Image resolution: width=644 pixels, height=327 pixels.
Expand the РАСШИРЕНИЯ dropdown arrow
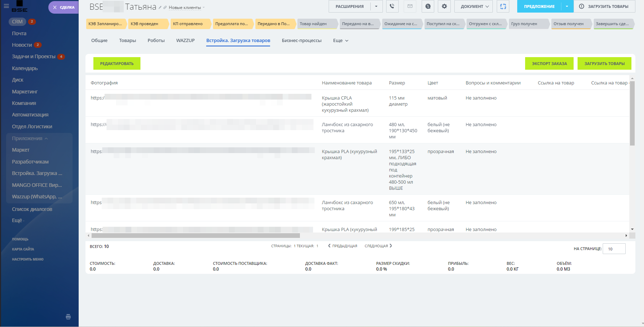pos(376,6)
